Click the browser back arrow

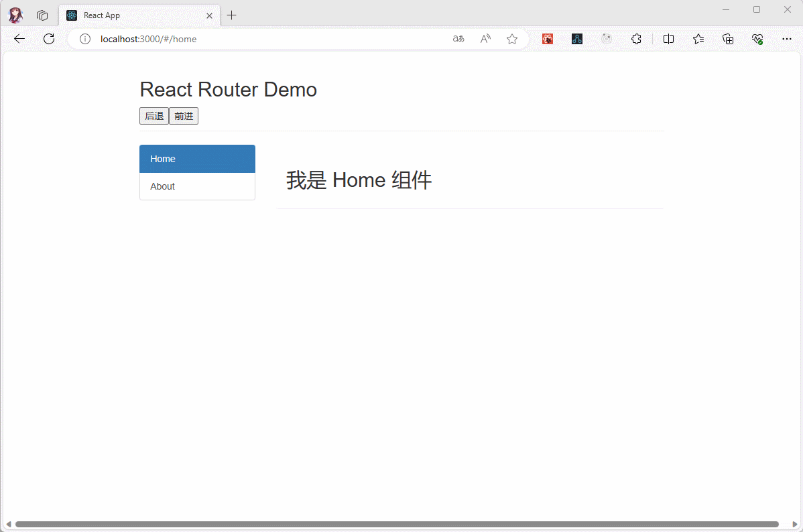[19, 39]
